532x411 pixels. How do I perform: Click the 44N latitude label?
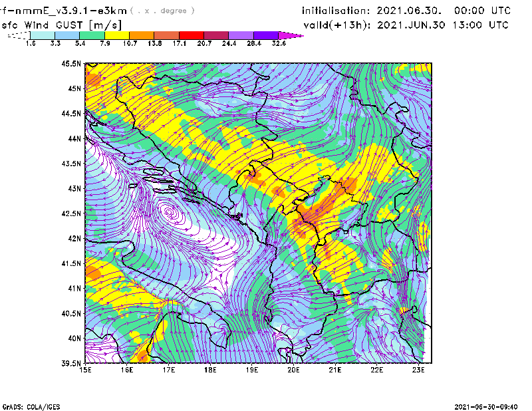tap(74, 138)
